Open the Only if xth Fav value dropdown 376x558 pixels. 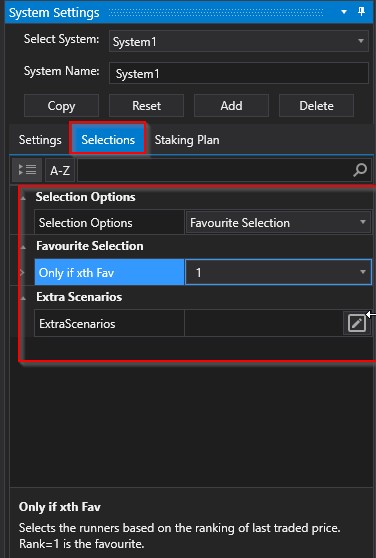(278, 272)
